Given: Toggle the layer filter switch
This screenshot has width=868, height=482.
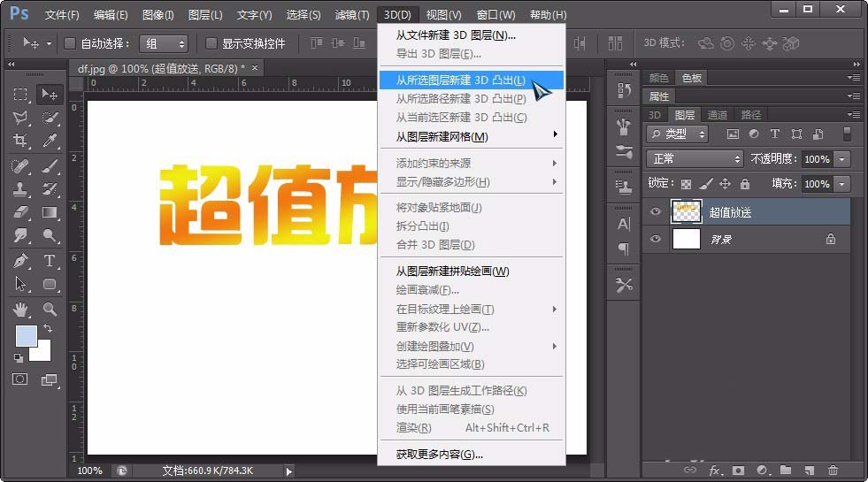Looking at the screenshot, I should click(x=847, y=134).
